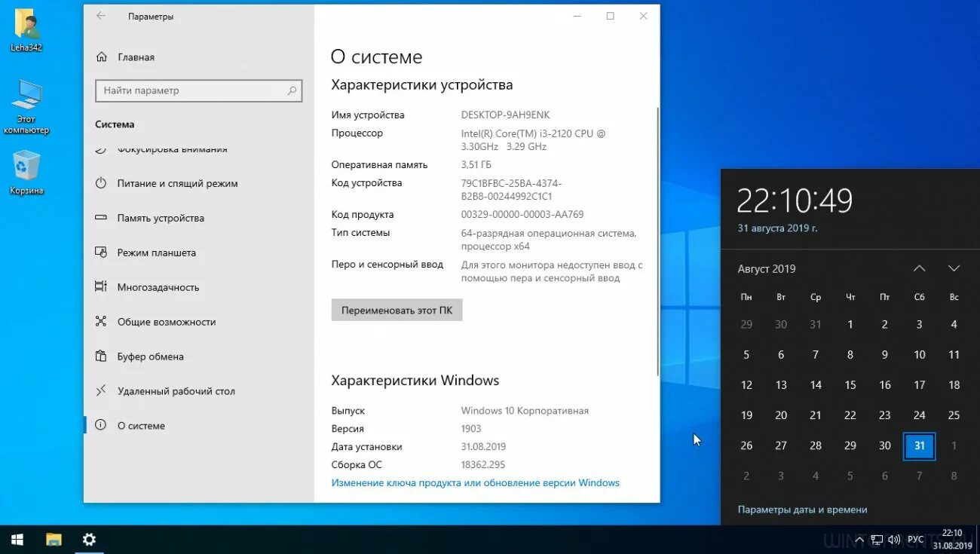Click the volume speaker tray icon
This screenshot has height=554, width=980.
click(894, 540)
